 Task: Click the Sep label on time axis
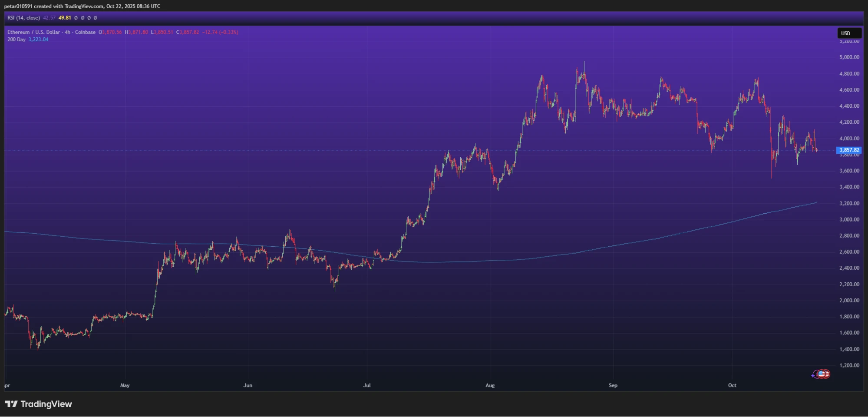pos(613,385)
